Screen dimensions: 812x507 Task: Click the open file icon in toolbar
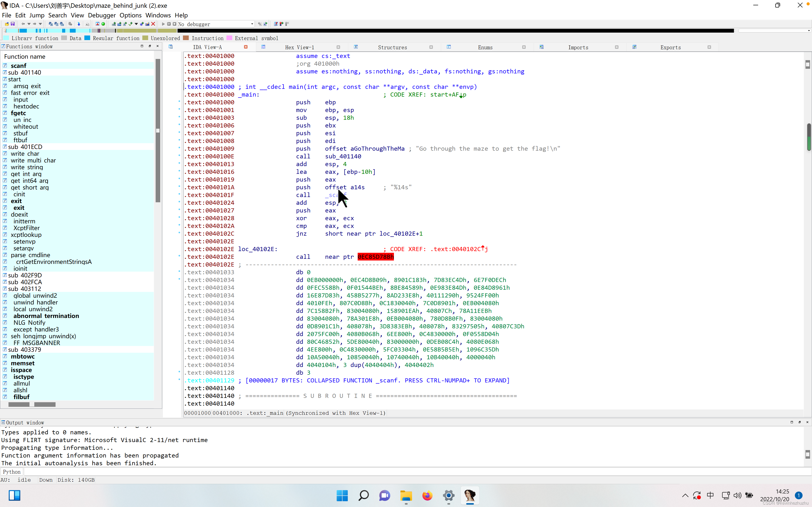[x=7, y=24]
